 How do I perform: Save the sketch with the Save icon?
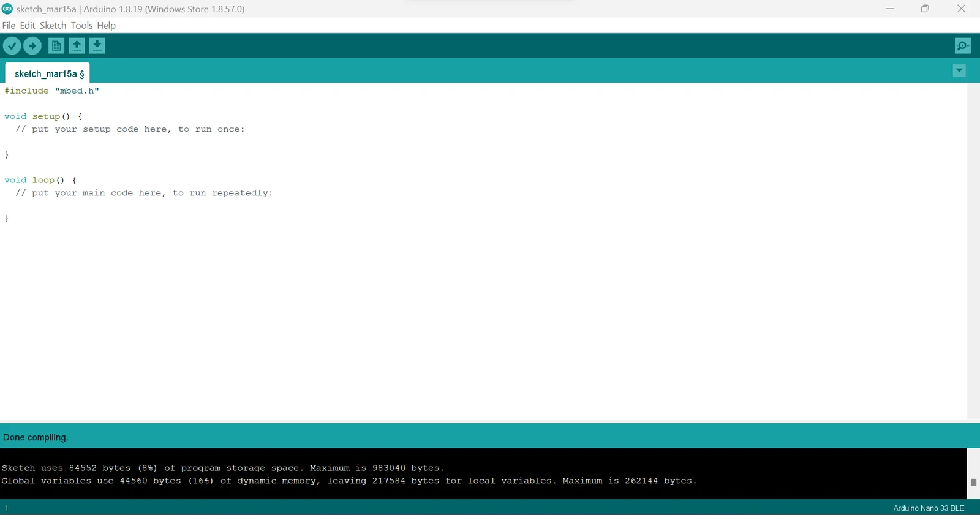click(x=97, y=46)
